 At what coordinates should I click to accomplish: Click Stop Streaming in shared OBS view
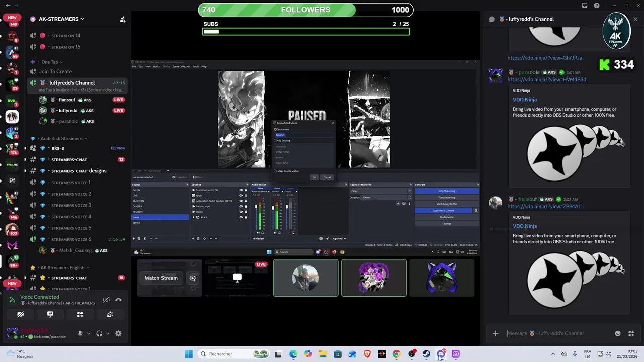pyautogui.click(x=446, y=191)
